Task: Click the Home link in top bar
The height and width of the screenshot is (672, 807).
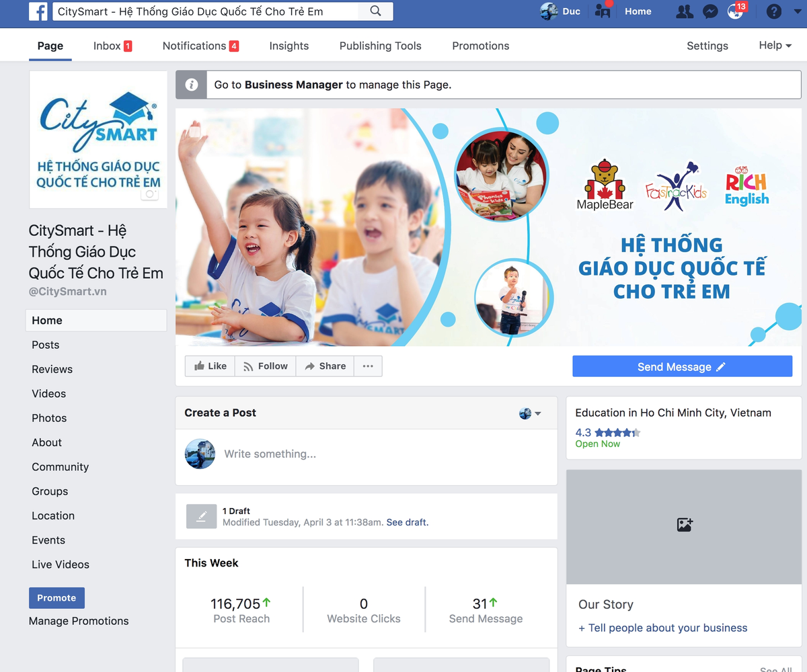Action: point(638,11)
